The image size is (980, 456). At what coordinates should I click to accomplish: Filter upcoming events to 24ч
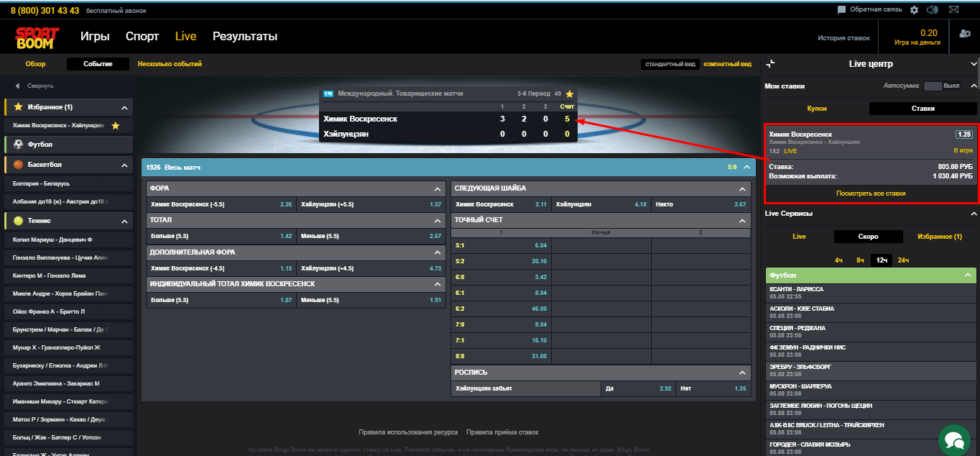[903, 260]
